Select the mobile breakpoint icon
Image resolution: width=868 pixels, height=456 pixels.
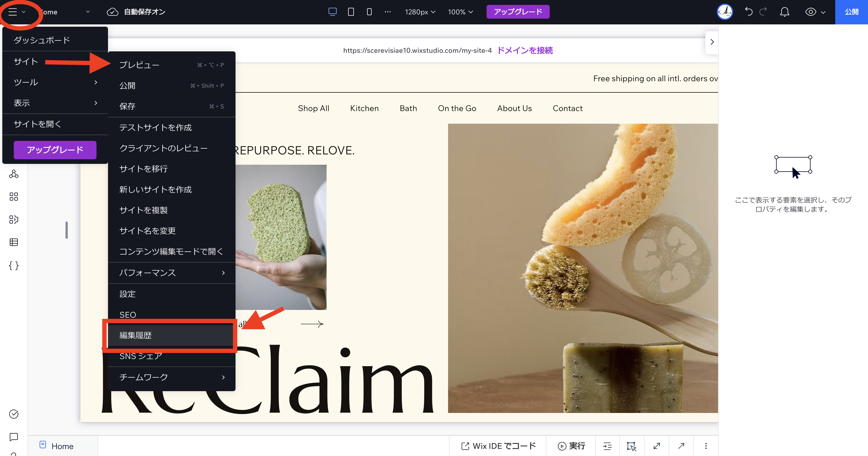(x=369, y=12)
